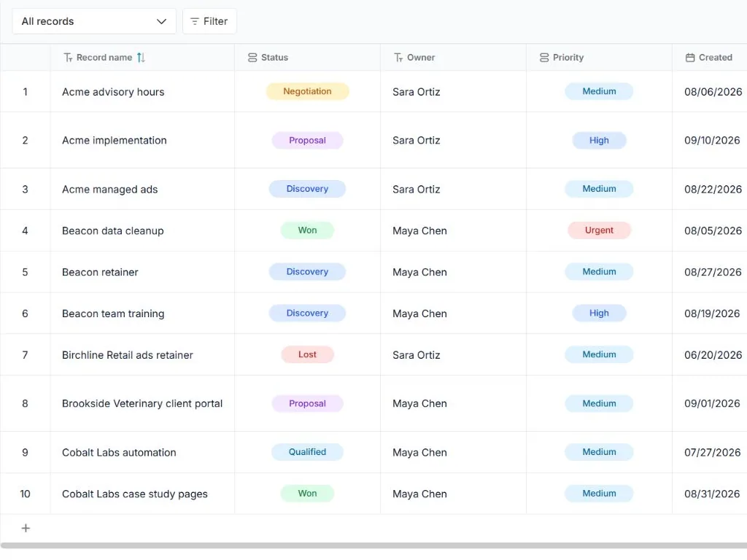
Task: Open the Urgent priority of Beacon data cleanup
Action: coord(599,230)
